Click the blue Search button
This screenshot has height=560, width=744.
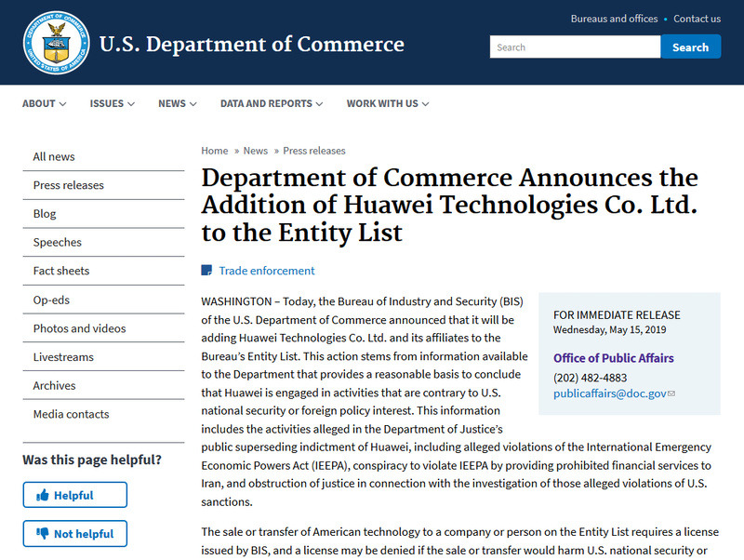(690, 47)
